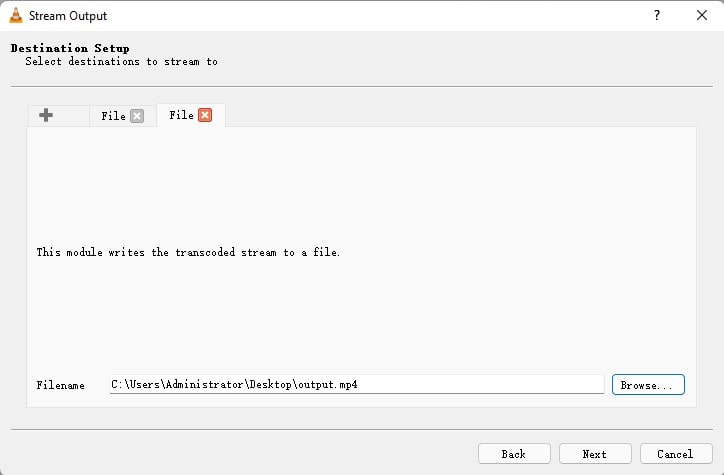Click the Stream Output title text
The width and height of the screenshot is (724, 475).
coord(68,16)
